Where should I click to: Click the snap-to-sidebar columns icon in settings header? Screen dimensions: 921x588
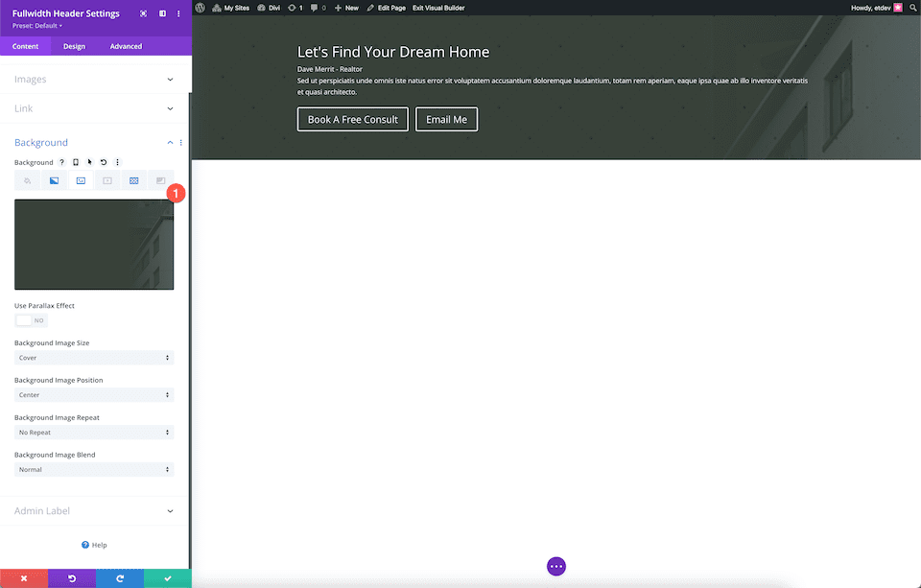(163, 13)
